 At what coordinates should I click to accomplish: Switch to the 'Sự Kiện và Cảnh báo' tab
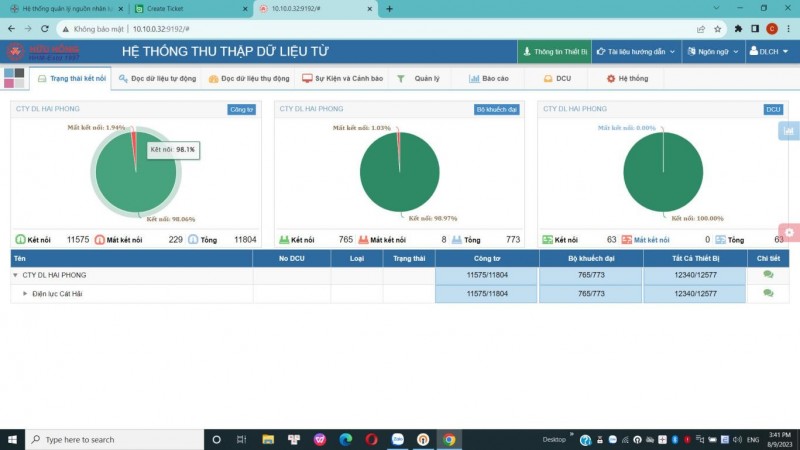pyautogui.click(x=343, y=78)
